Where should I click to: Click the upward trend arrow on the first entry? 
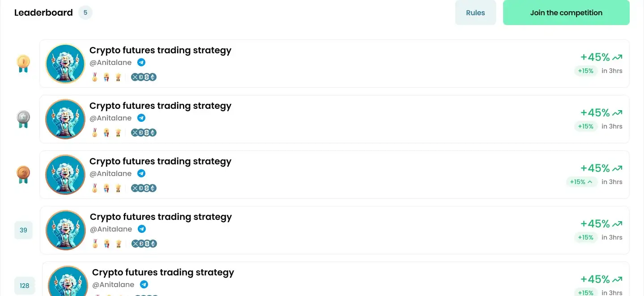click(x=618, y=57)
